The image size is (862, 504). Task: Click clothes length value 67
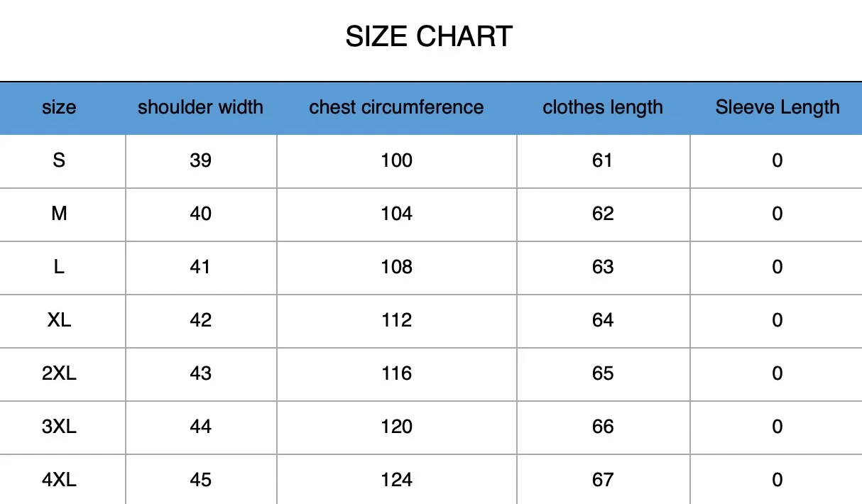602,480
